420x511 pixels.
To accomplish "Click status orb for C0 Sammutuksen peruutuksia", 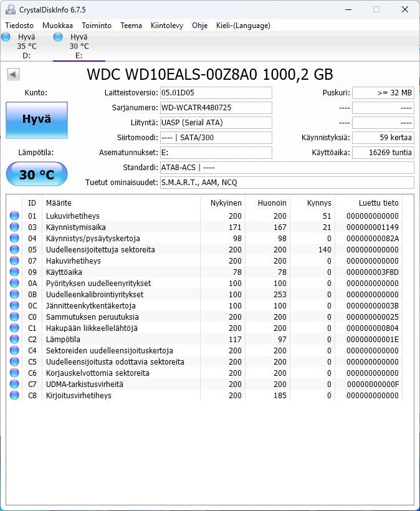I will pyautogui.click(x=14, y=317).
